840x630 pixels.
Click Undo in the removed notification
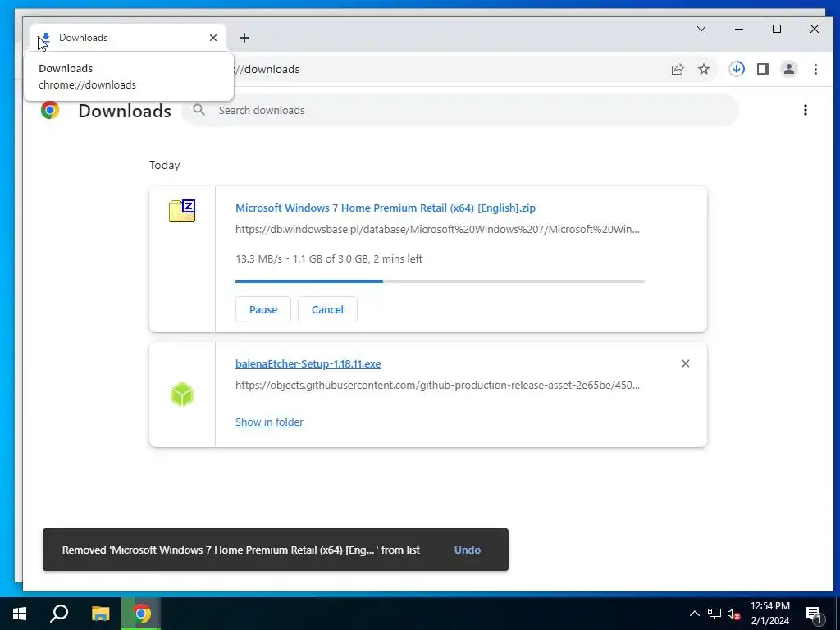click(x=467, y=550)
